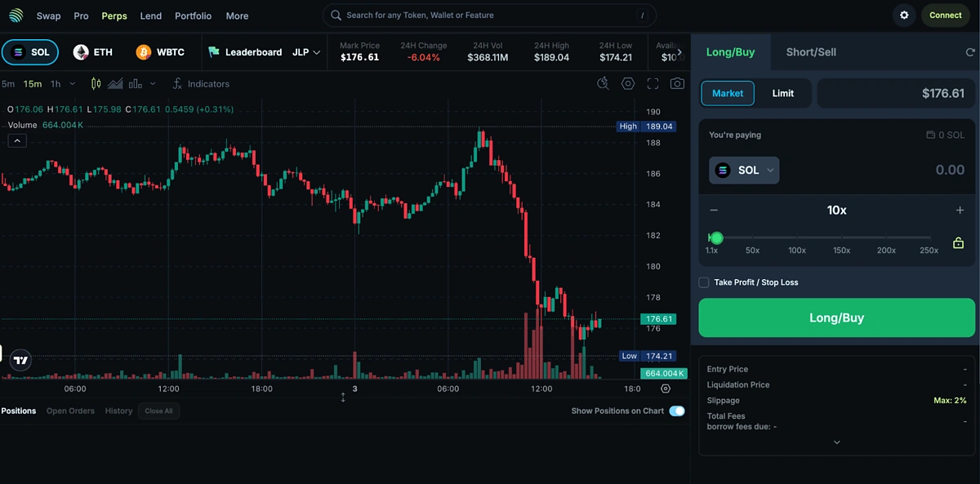Open the Open Orders tab
This screenshot has height=484, width=980.
pyautogui.click(x=70, y=411)
